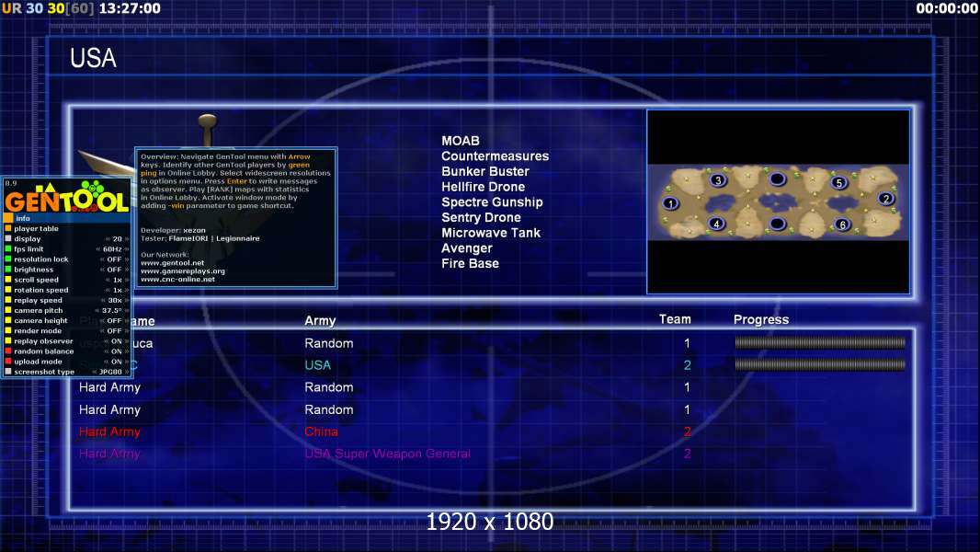The width and height of the screenshot is (980, 552).
Task: Click the map preview thumbnail
Action: coord(778,201)
